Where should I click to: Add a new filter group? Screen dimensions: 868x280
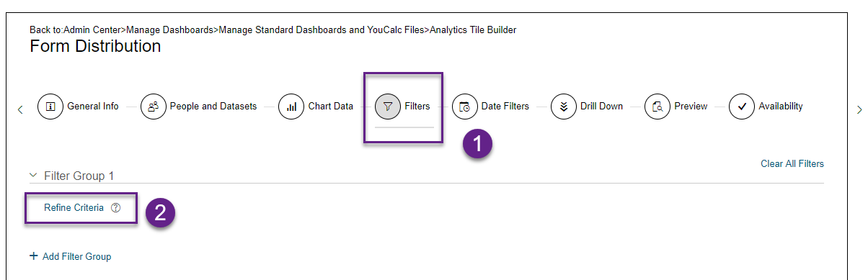pos(71,256)
